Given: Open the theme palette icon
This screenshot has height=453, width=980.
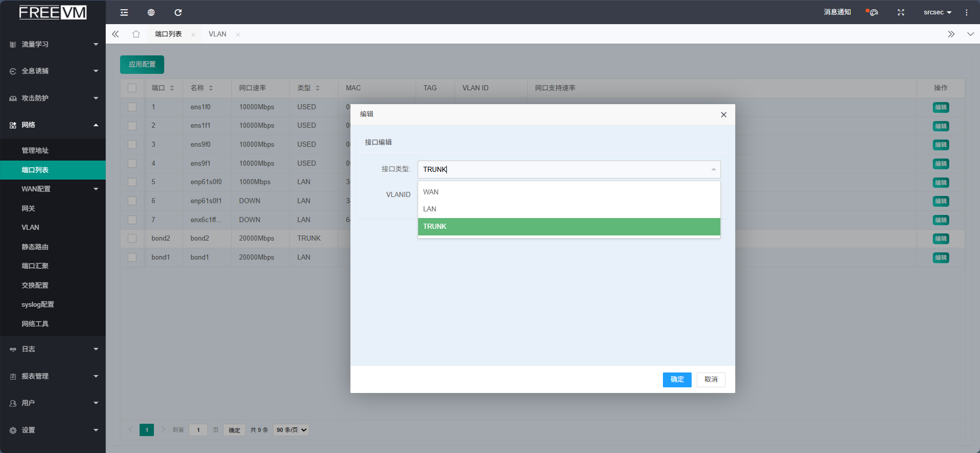Looking at the screenshot, I should coord(873,12).
